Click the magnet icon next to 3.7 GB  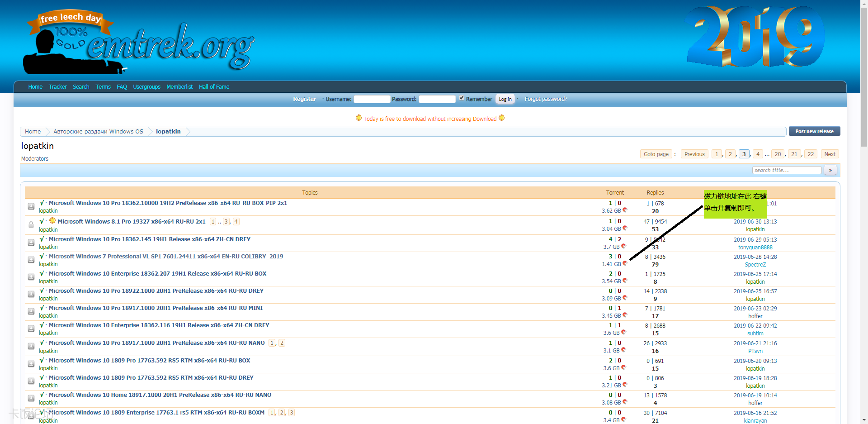coord(623,246)
